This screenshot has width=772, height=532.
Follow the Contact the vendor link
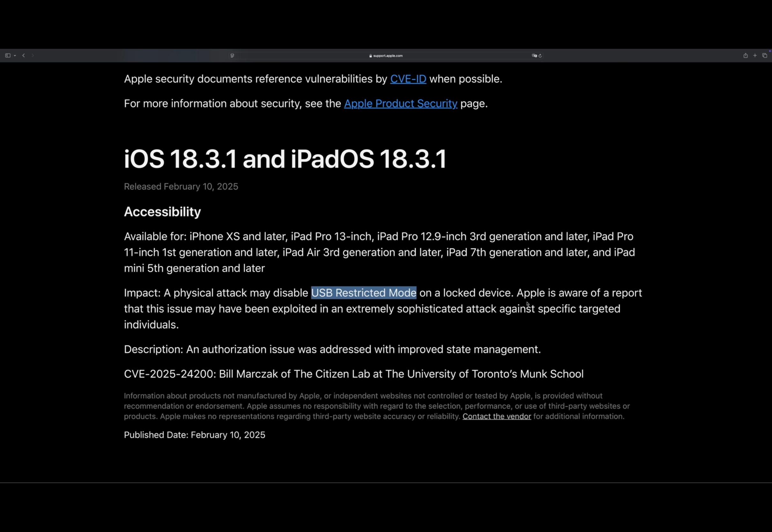point(497,416)
